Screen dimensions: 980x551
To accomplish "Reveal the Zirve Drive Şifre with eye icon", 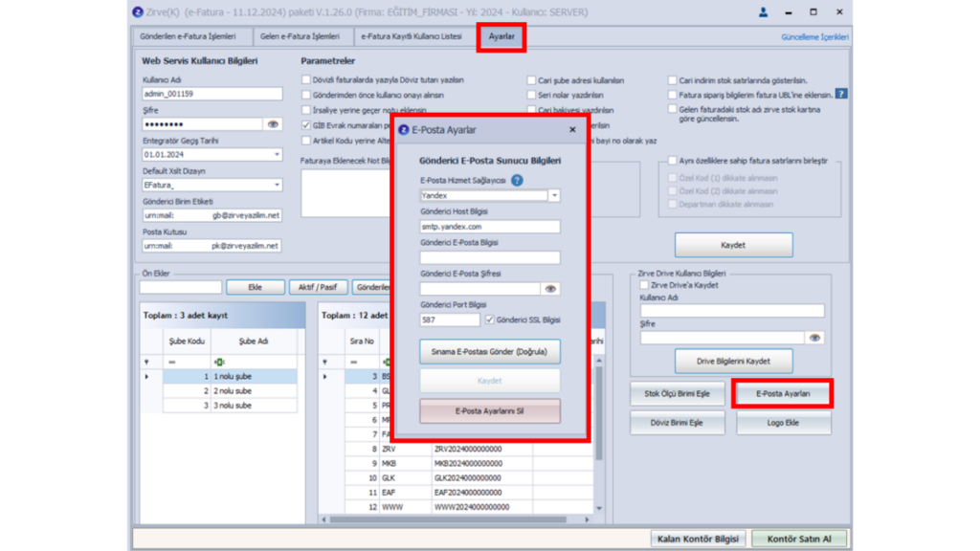I will tap(814, 338).
